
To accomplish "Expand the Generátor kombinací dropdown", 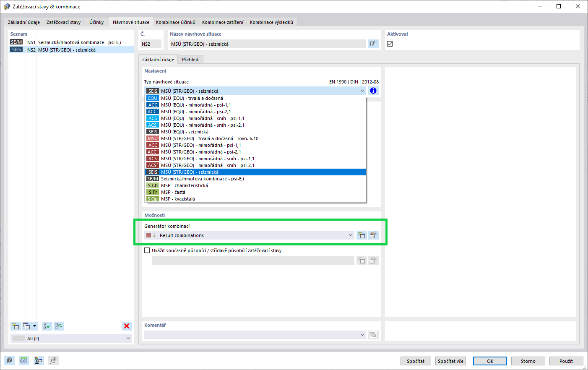I will [x=351, y=235].
